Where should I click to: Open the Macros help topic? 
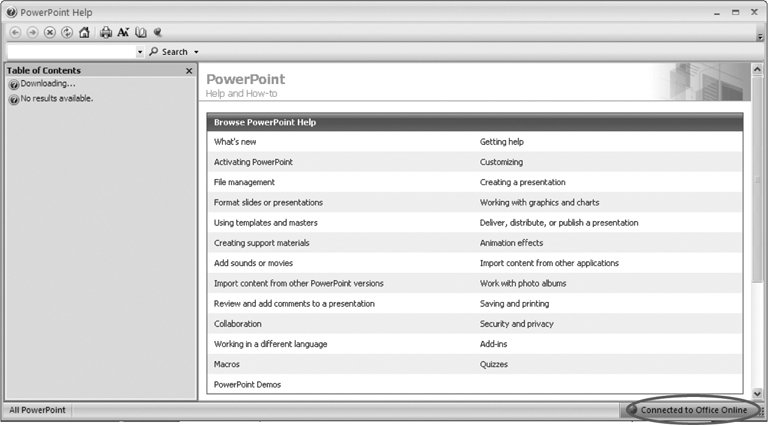(x=226, y=364)
